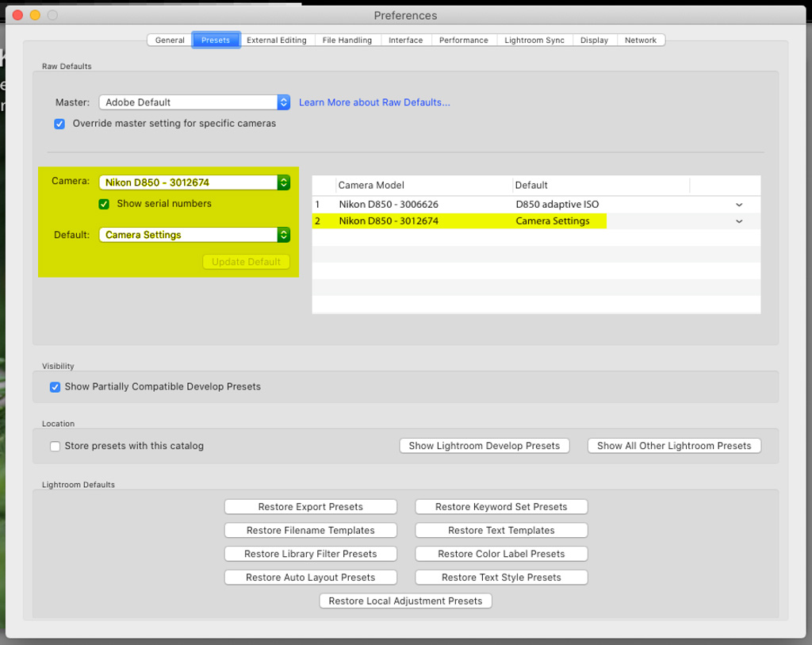Viewport: 812px width, 645px height.
Task: Click Restore Auto Layout Presets button
Action: [x=311, y=577]
